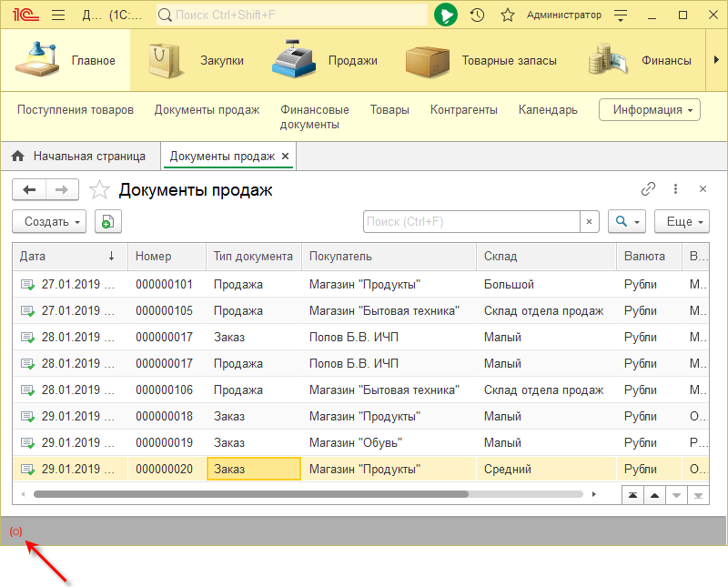728x587 pixels.
Task: Move up one page in list
Action: [654, 495]
